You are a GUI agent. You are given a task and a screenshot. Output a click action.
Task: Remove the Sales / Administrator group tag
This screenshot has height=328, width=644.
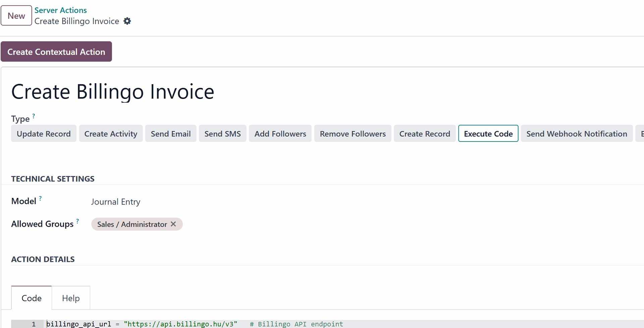(173, 224)
